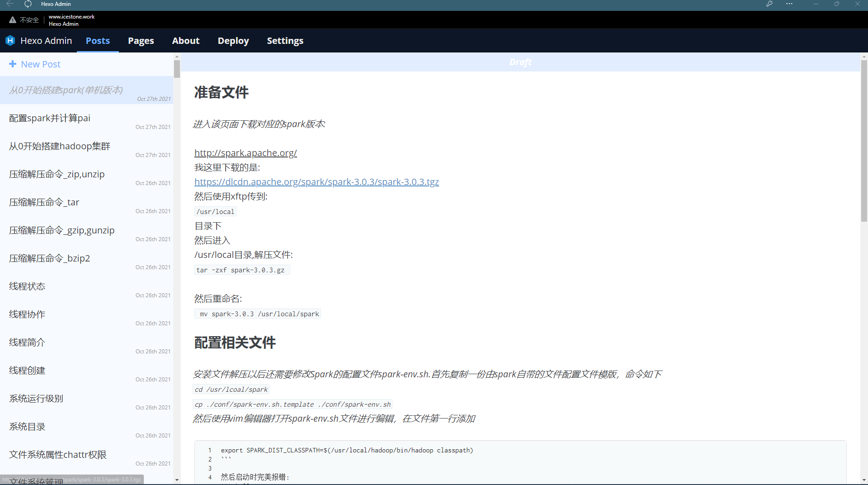Select post 压缩解压命令_gzip,gunzip

86,230
